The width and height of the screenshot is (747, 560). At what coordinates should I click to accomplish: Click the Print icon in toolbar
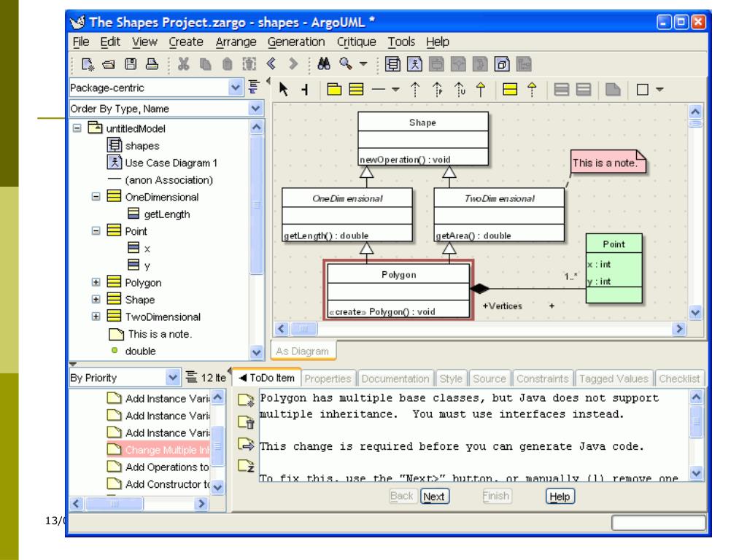152,64
